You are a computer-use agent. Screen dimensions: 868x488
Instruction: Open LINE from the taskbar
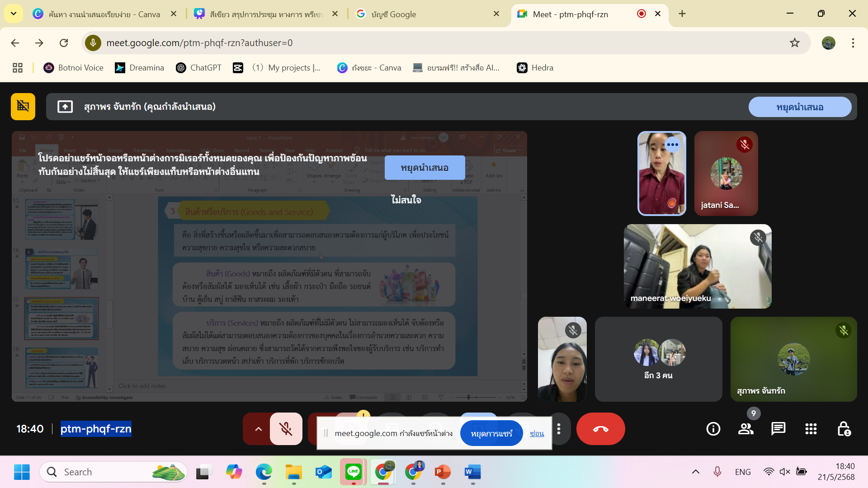coord(354,472)
